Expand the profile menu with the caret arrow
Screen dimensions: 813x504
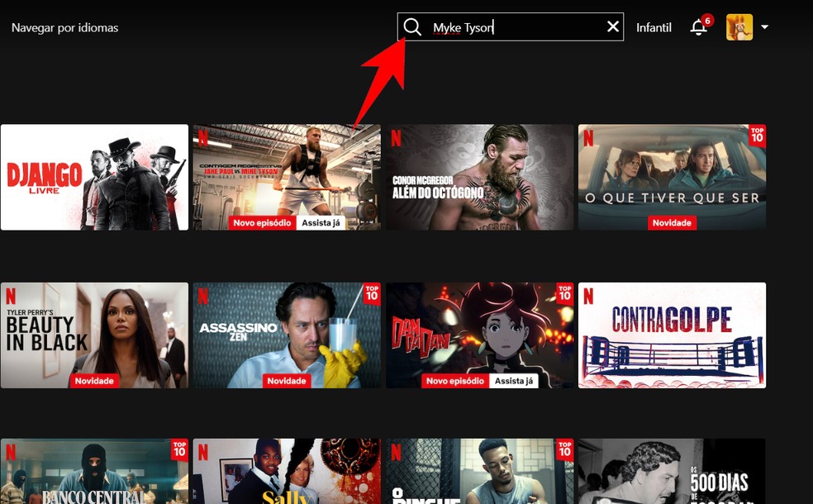[764, 27]
